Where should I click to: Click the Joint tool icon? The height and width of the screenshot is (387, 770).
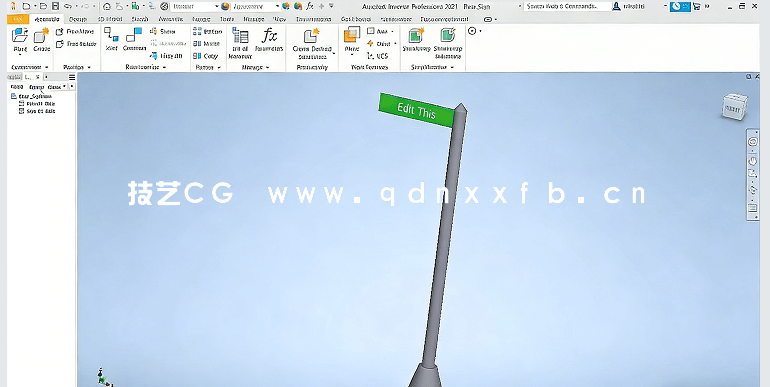tap(111, 35)
